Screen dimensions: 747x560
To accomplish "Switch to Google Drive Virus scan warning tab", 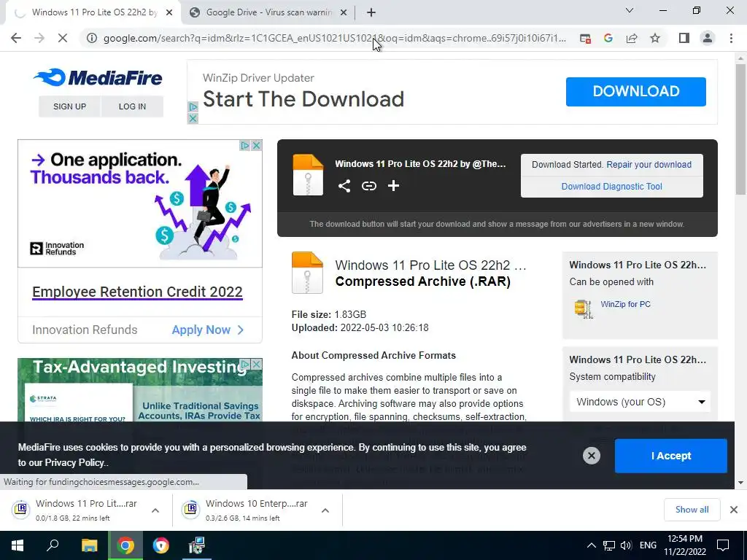I will pos(268,12).
